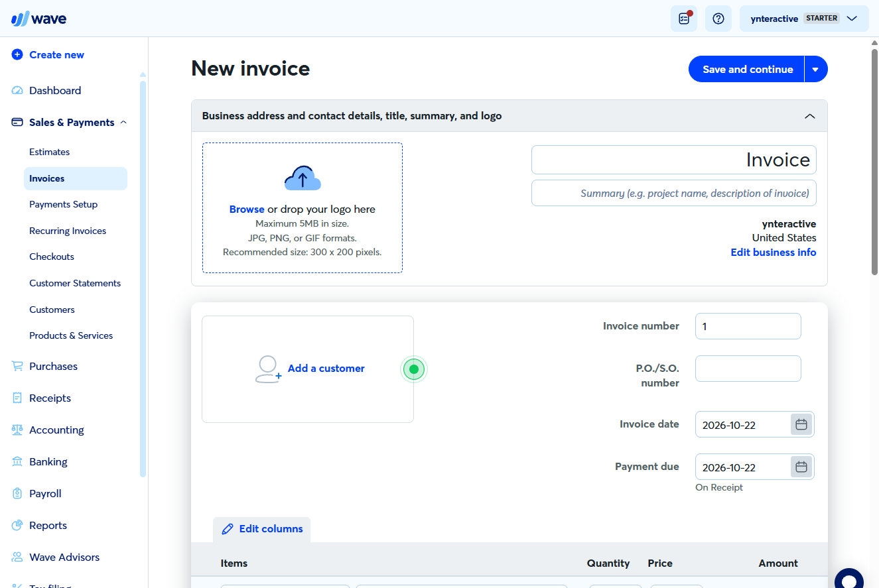Go to Customers page
The image size is (879, 588).
tap(52, 310)
